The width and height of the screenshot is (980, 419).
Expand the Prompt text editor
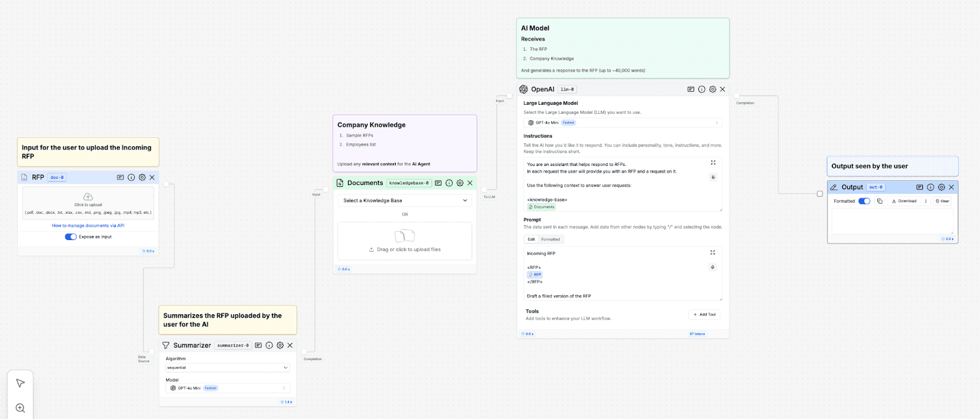coord(712,252)
